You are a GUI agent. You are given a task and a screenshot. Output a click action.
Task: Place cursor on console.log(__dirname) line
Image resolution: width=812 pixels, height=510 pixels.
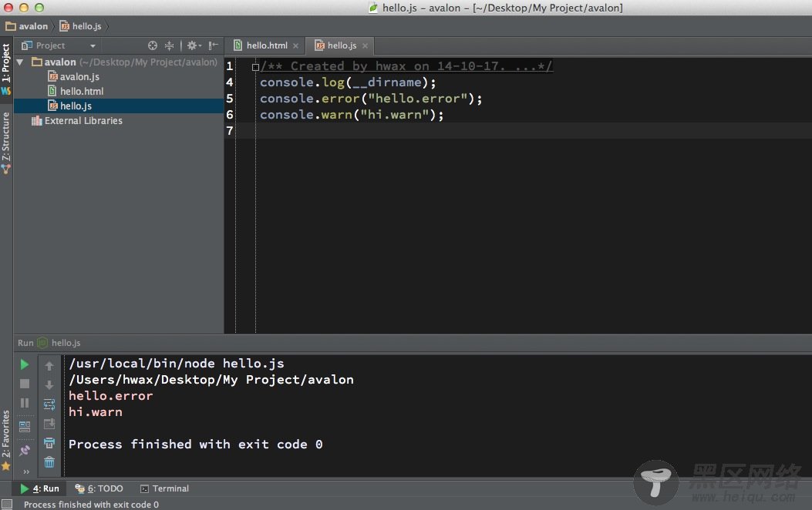pyautogui.click(x=348, y=82)
